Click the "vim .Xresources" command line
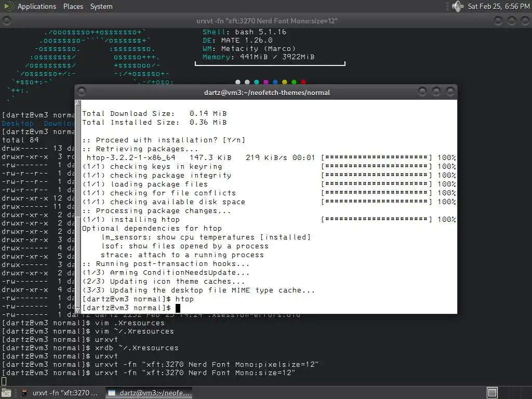Viewport: 532px width, 399px height. click(x=83, y=323)
